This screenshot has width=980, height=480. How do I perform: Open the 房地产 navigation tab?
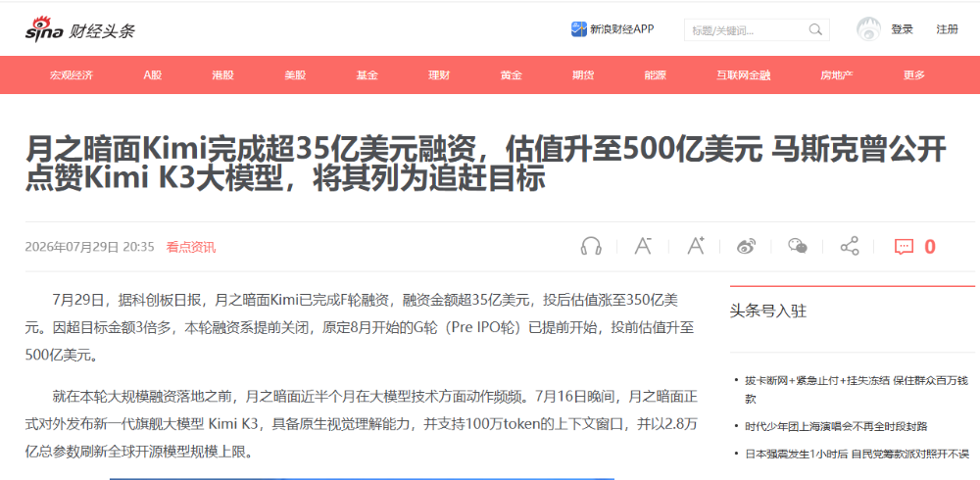[836, 75]
